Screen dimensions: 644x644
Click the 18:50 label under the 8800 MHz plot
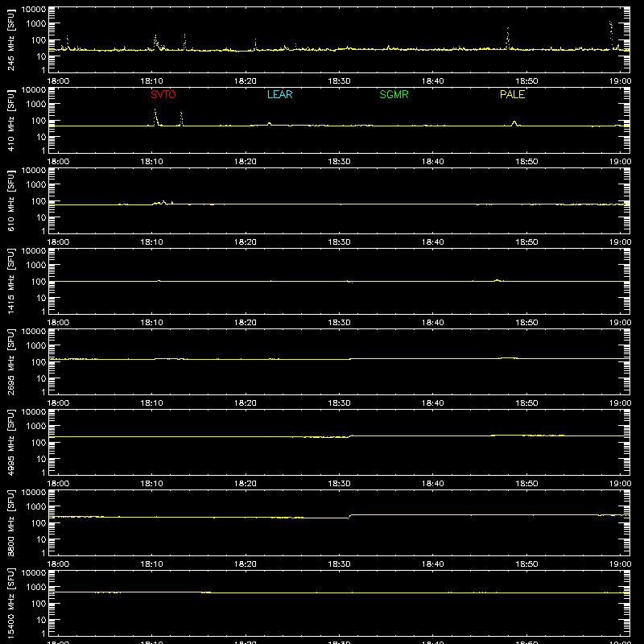(526, 564)
